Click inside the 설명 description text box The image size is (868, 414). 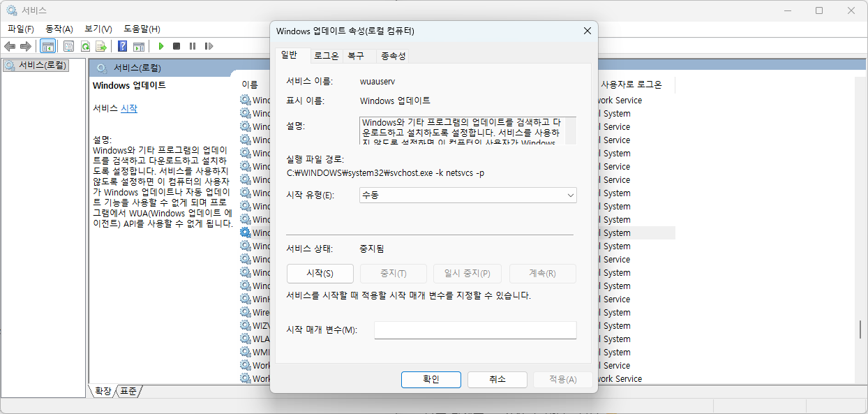pyautogui.click(x=468, y=131)
